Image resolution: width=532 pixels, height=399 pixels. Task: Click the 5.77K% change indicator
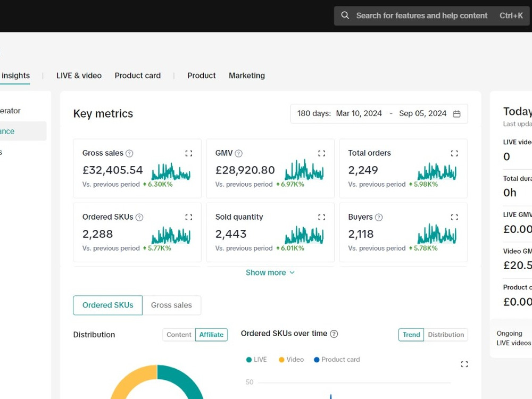[x=157, y=248]
